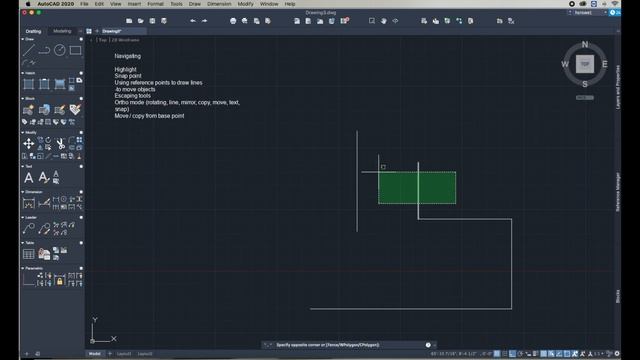Screen dimensions: 640x360
Task: Click the TOP face of the ViewCube
Action: click(585, 64)
